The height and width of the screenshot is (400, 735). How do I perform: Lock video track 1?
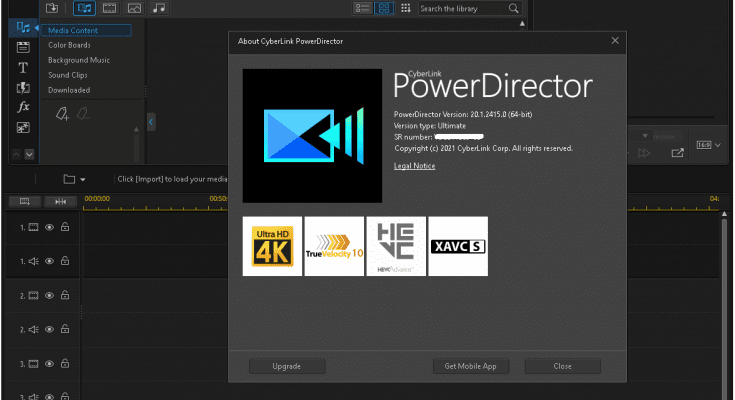pos(65,227)
